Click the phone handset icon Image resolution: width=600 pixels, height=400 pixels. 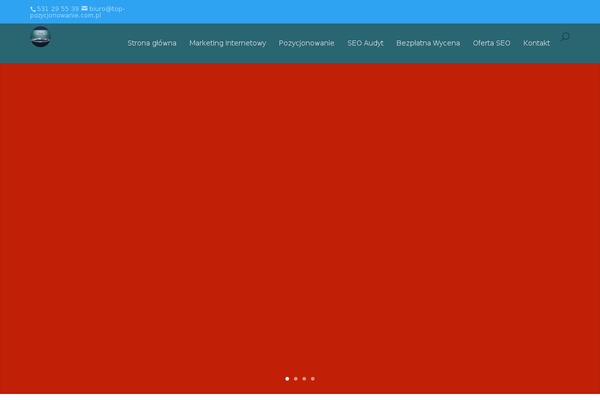(x=33, y=8)
